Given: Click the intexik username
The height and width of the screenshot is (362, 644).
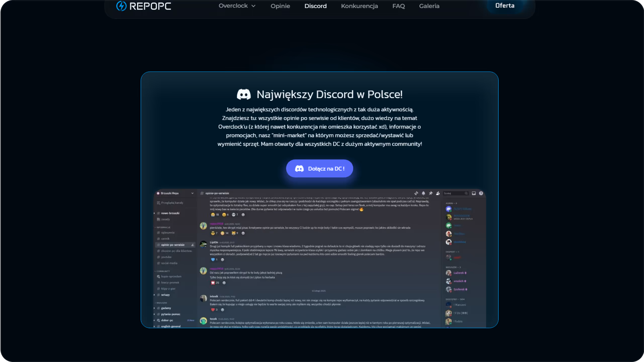Looking at the screenshot, I should [214, 296].
